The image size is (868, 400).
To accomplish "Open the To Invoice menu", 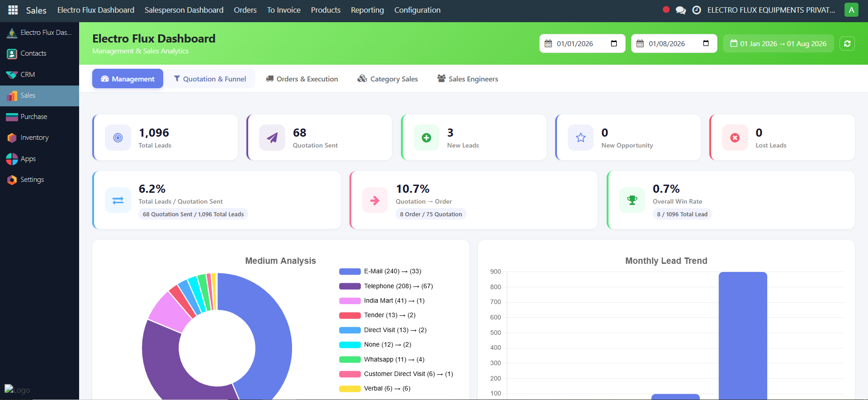I will (283, 10).
